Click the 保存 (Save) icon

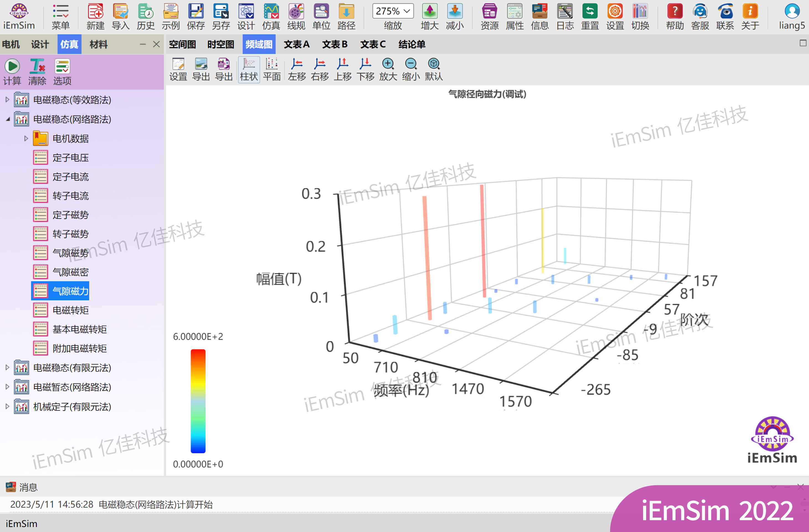coord(196,16)
